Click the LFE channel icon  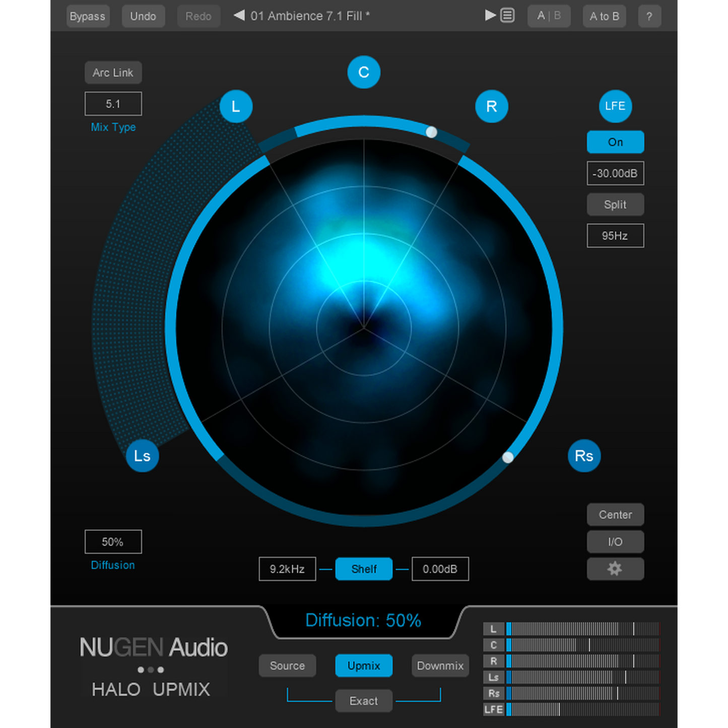[x=615, y=106]
